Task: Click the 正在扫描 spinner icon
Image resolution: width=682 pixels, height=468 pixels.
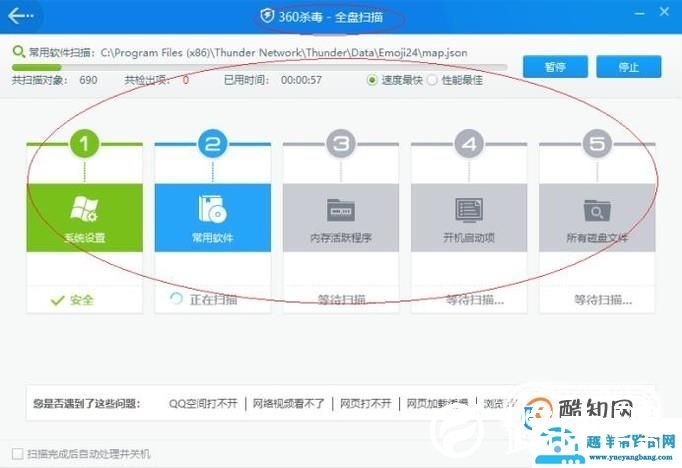Action: pyautogui.click(x=176, y=298)
